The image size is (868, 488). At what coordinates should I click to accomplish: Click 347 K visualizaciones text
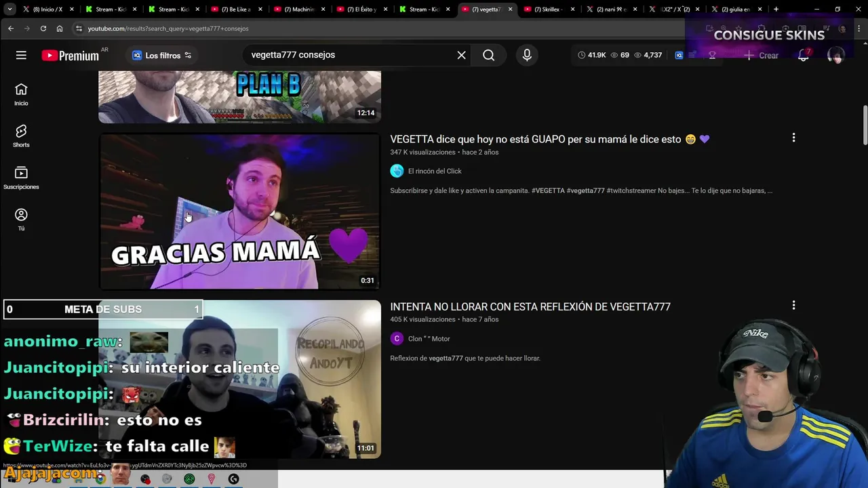pyautogui.click(x=422, y=152)
